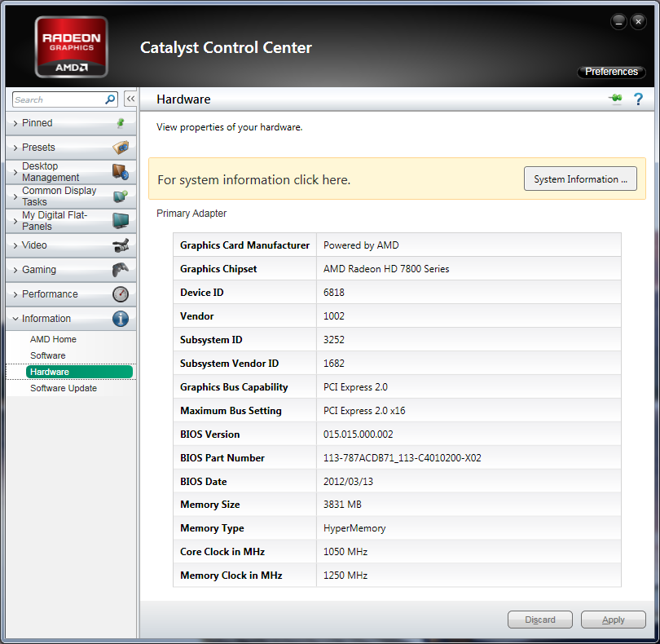This screenshot has width=660, height=644.
Task: Click the Common Display Tasks icon
Action: coord(121,196)
